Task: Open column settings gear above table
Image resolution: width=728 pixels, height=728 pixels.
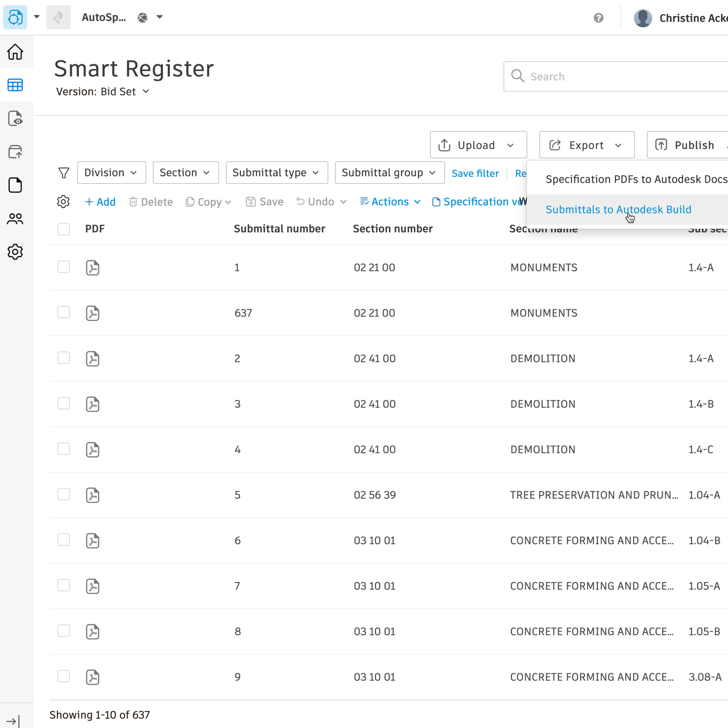Action: [64, 202]
